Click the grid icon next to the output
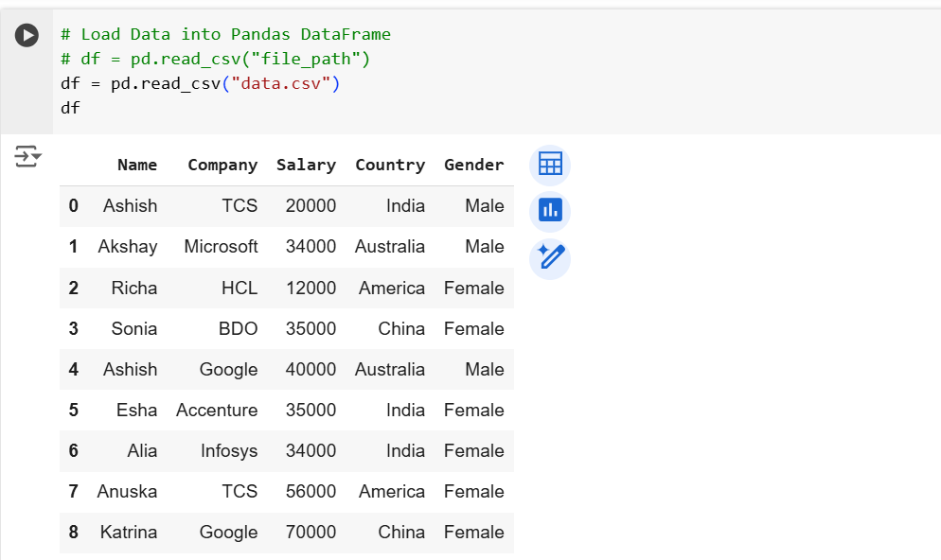This screenshot has width=941, height=560. (550, 164)
